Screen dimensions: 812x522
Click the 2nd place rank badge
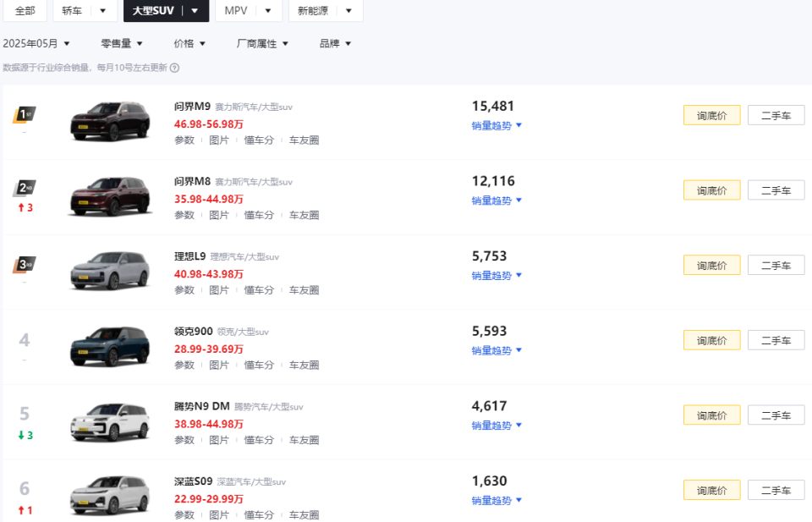click(25, 188)
